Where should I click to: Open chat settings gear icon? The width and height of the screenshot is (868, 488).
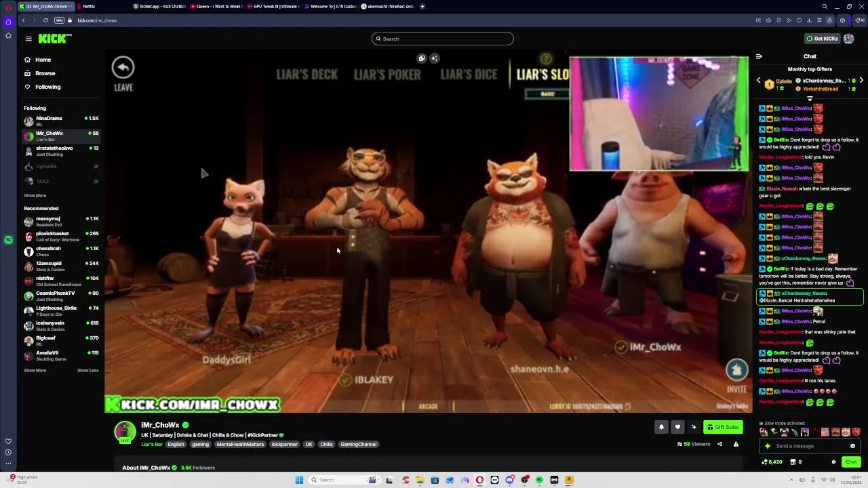(x=833, y=462)
